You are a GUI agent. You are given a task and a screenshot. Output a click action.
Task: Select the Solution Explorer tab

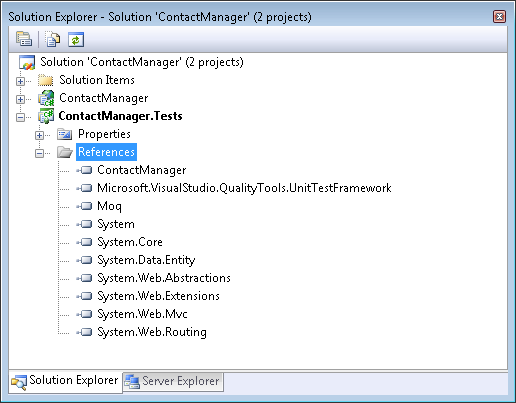click(x=65, y=381)
